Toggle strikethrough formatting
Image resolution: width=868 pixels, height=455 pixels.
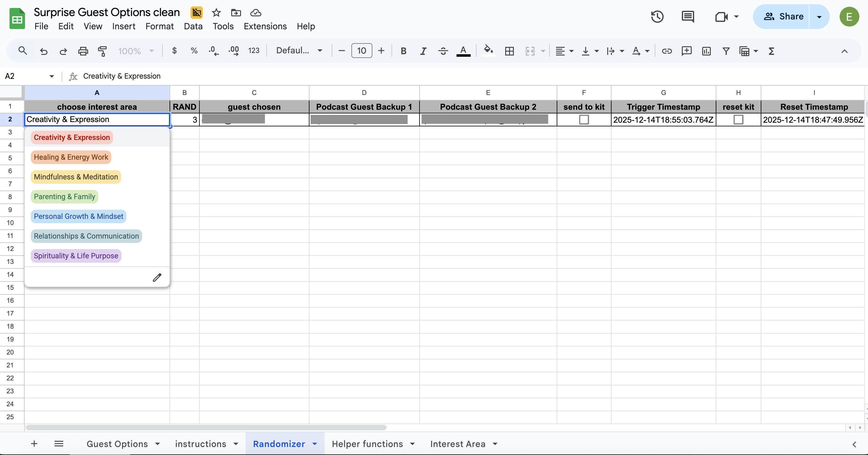(x=443, y=51)
